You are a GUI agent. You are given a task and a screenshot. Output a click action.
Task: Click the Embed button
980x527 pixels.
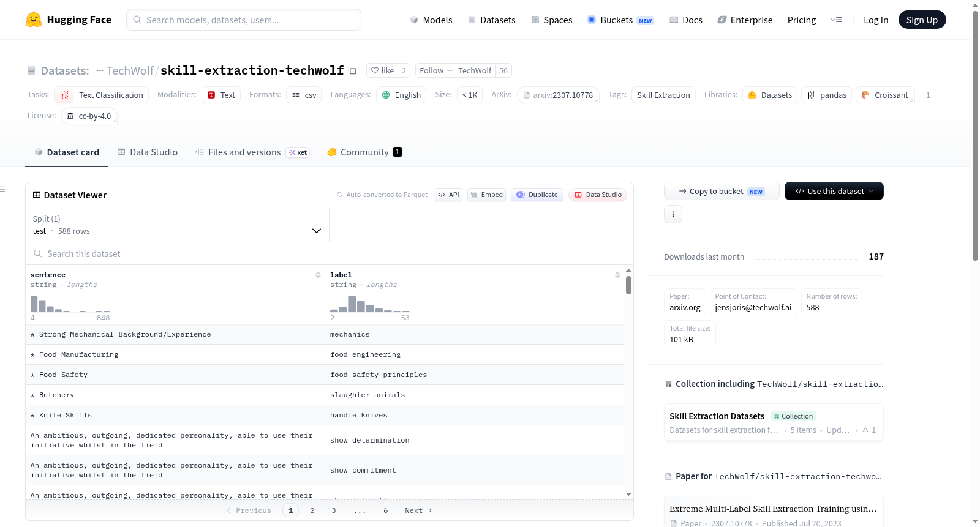(486, 195)
